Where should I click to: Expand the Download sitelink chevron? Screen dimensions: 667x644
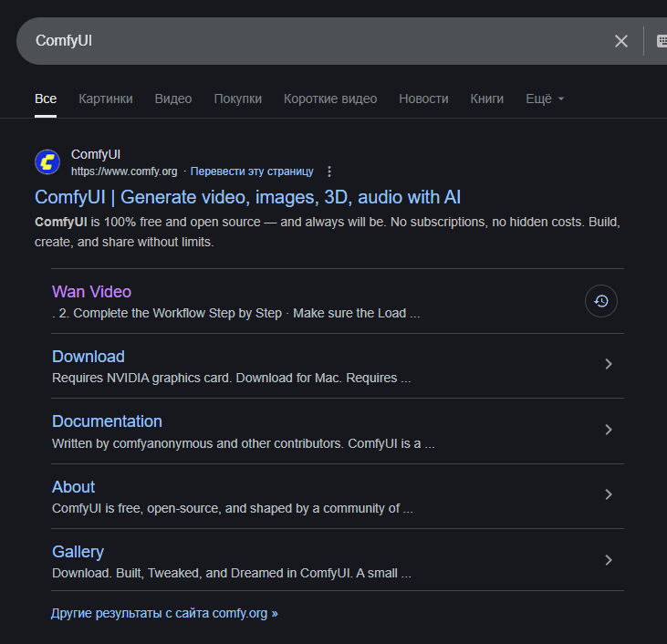tap(609, 364)
